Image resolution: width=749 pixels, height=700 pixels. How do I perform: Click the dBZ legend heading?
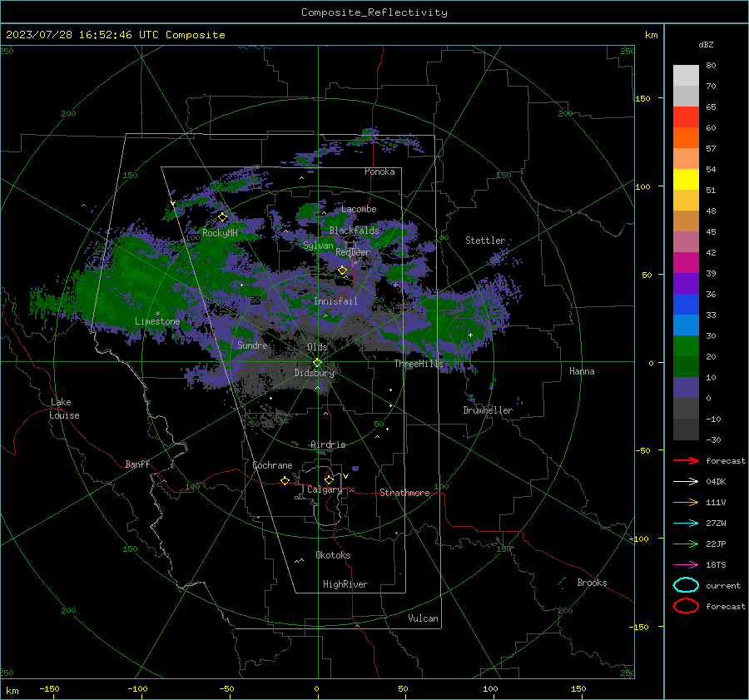tap(706, 44)
